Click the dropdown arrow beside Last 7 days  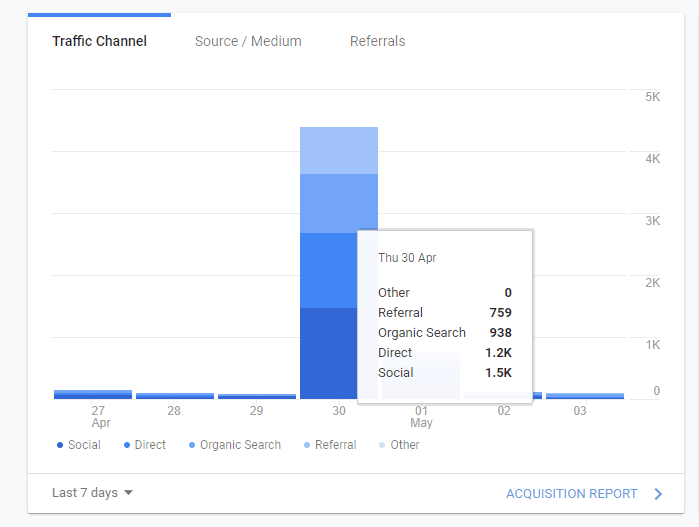128,493
